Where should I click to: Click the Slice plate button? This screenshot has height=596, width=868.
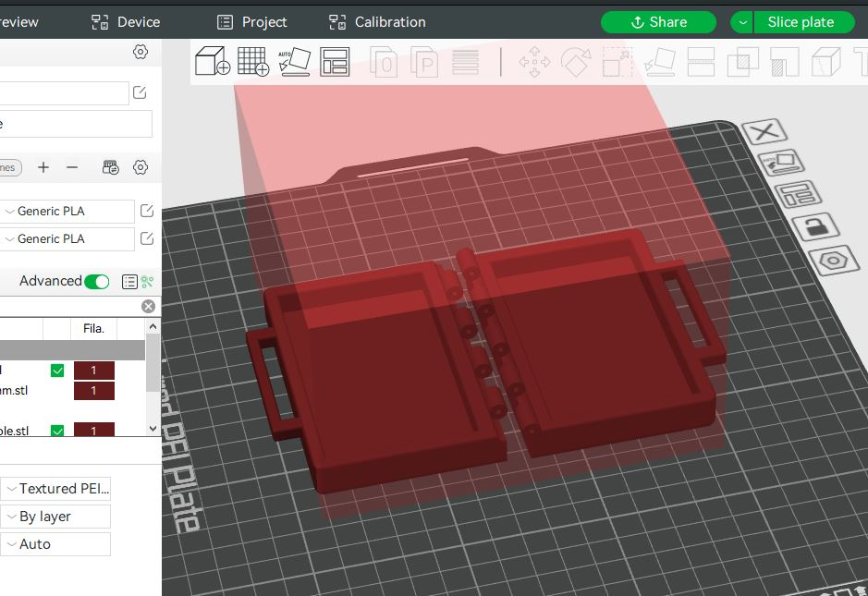click(804, 22)
